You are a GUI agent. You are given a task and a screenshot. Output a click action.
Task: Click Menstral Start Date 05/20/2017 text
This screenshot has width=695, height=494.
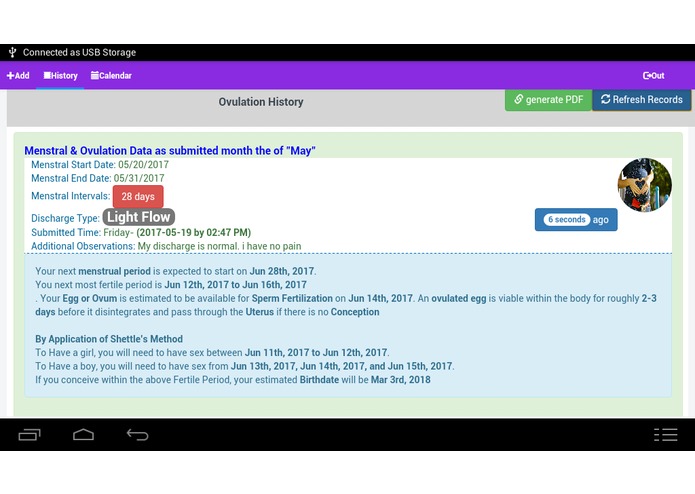tap(100, 165)
